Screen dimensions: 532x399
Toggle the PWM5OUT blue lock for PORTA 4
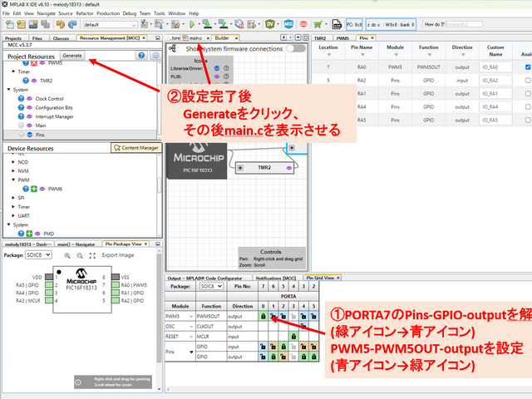[x=303, y=316]
